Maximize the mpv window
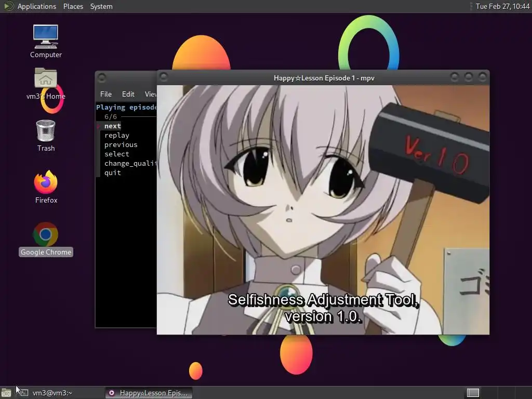This screenshot has height=399, width=532. [468, 77]
